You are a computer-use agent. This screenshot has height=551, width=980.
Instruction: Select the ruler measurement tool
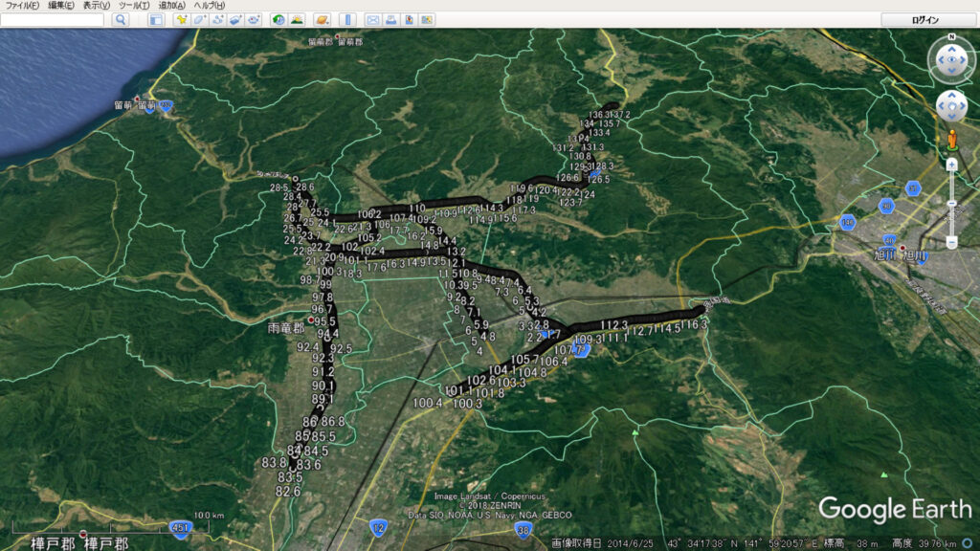347,20
